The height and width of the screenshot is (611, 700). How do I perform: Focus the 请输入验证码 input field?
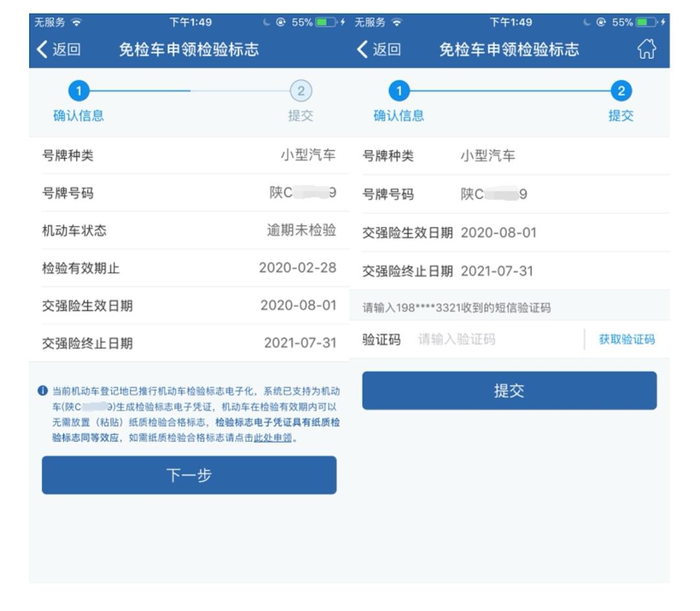point(496,340)
